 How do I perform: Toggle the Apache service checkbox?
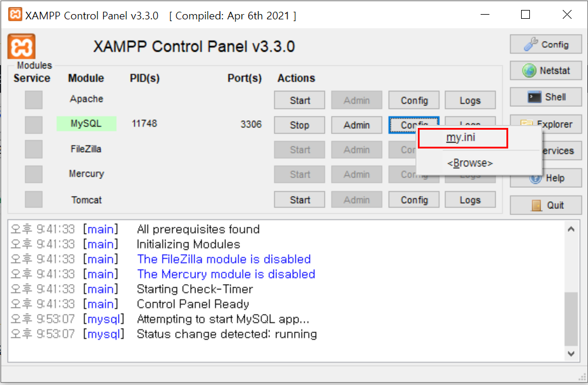(x=33, y=100)
